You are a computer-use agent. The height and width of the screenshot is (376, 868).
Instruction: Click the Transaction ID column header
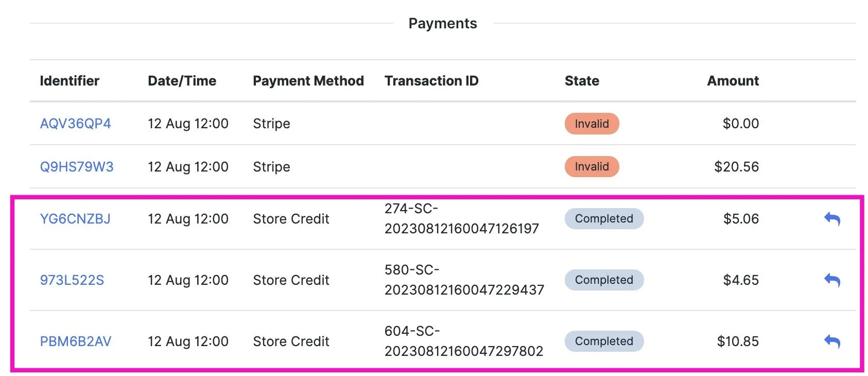pos(431,81)
